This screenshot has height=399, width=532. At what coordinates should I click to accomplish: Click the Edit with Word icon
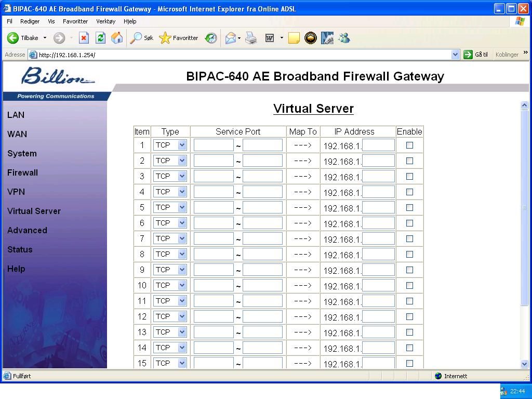click(270, 38)
